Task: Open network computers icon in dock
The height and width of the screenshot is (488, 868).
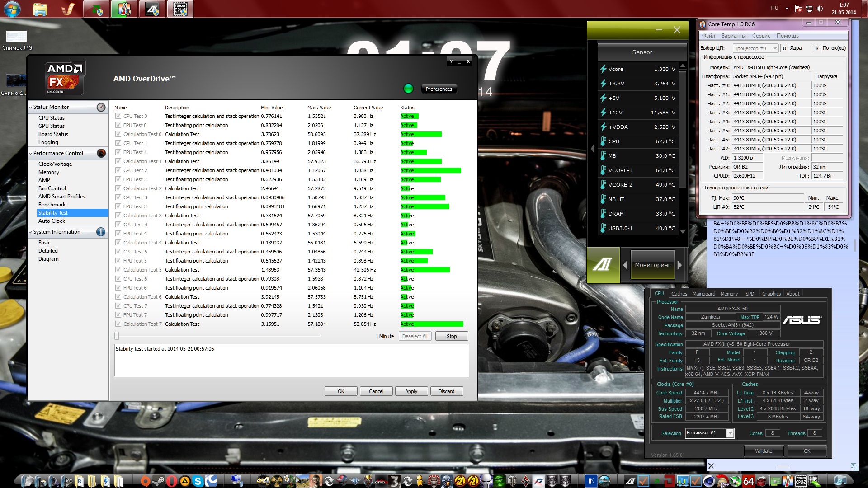Action: pos(236,481)
